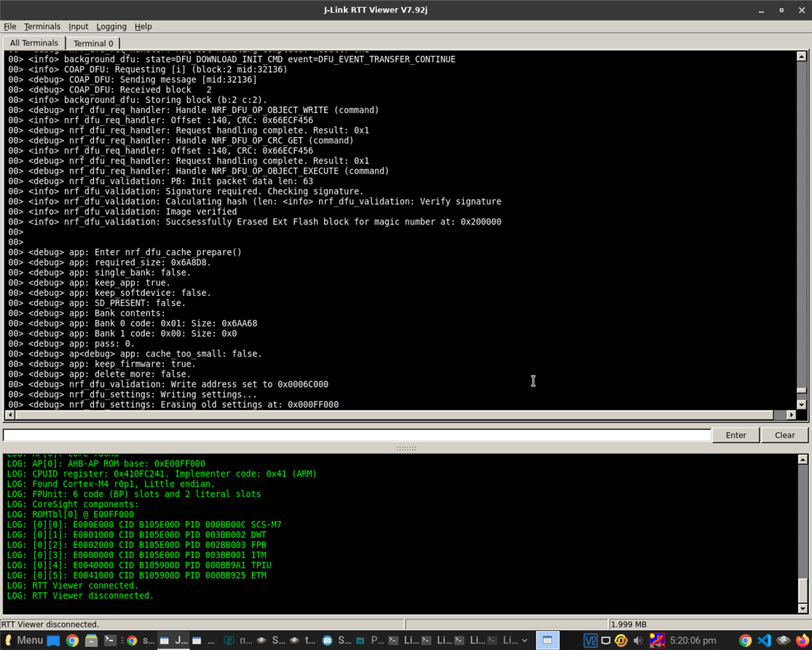Switch to the first 'S...' chip-icon taskbar window
The image size is (812, 650).
(271, 641)
